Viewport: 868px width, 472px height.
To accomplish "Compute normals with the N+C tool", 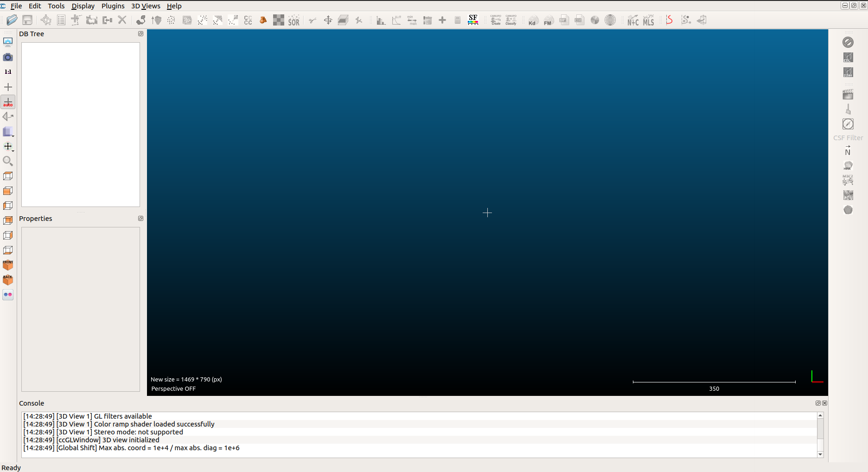I will [x=632, y=20].
